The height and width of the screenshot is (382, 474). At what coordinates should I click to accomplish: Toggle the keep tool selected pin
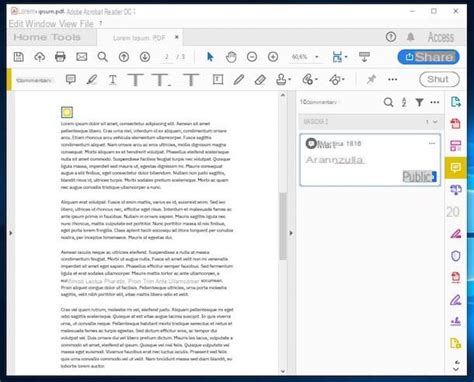[x=371, y=79]
